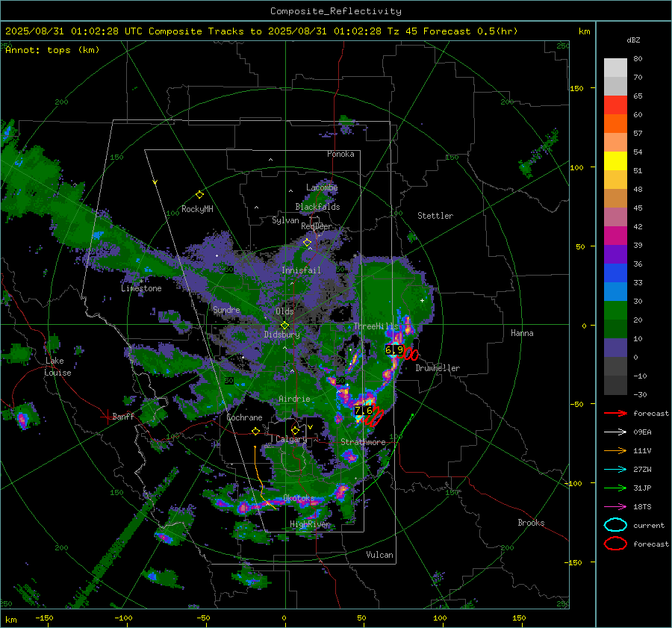Click the yellow swatch between 54 and 51 dBZ

point(615,161)
